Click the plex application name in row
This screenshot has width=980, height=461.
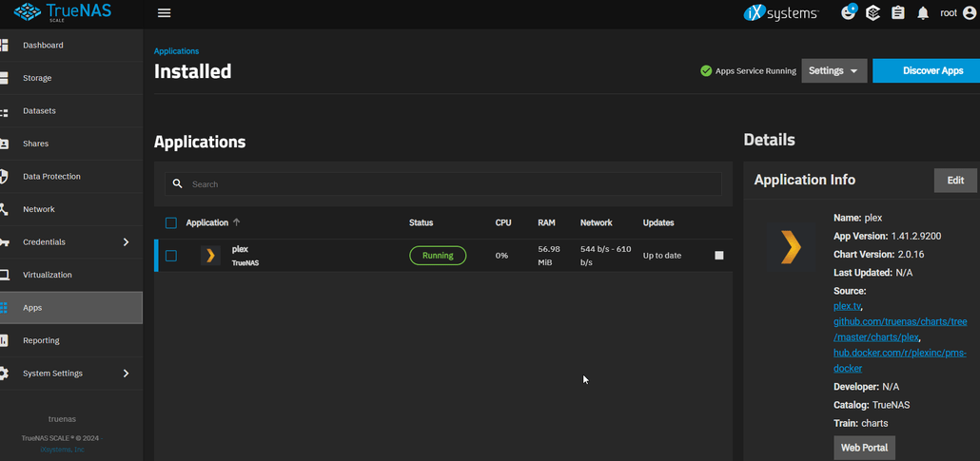pyautogui.click(x=240, y=249)
